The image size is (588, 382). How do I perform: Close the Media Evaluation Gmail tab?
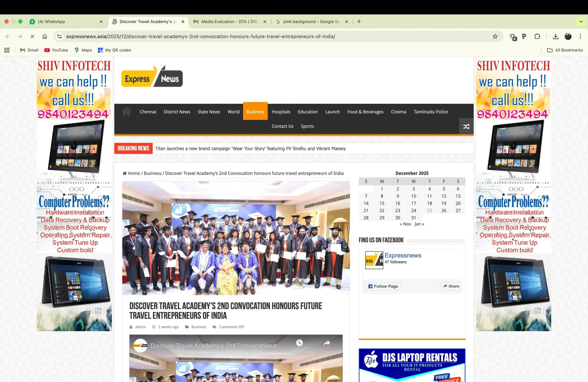tap(265, 22)
